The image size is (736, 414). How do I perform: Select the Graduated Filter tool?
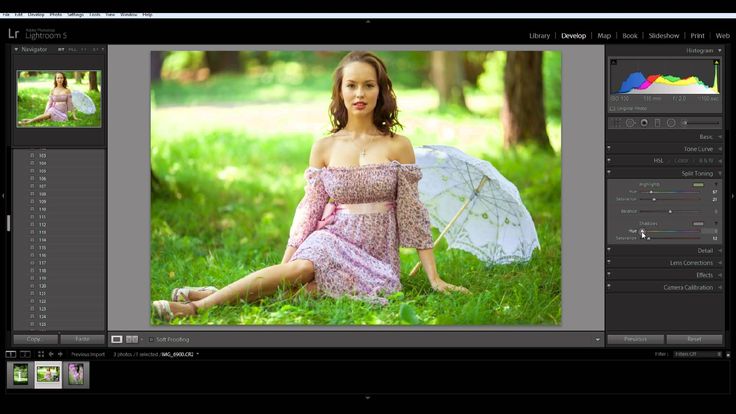pyautogui.click(x=658, y=123)
